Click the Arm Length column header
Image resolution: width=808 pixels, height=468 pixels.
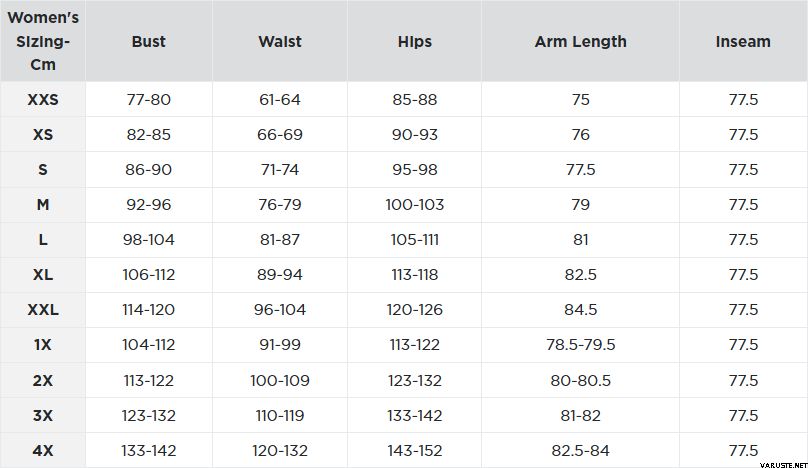[x=580, y=42]
